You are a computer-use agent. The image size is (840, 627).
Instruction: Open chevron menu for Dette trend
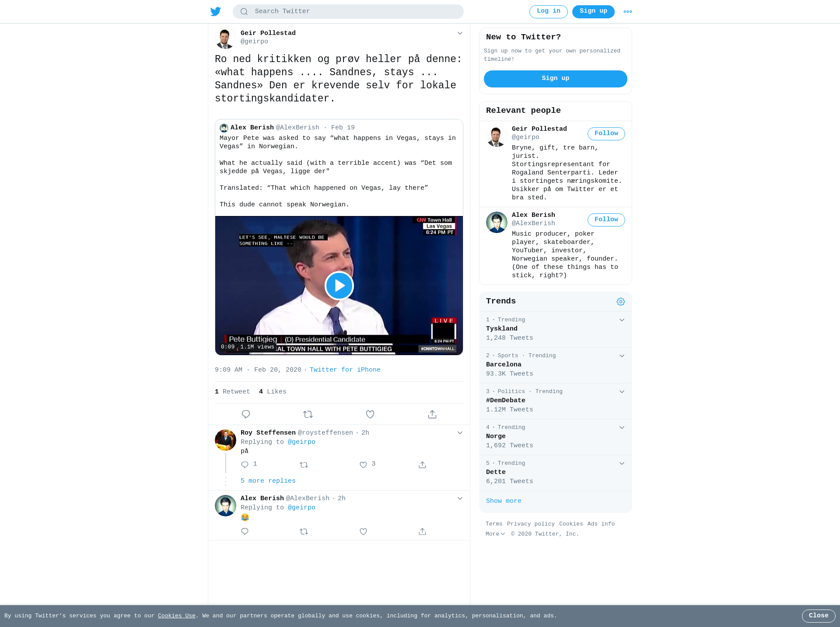(622, 463)
